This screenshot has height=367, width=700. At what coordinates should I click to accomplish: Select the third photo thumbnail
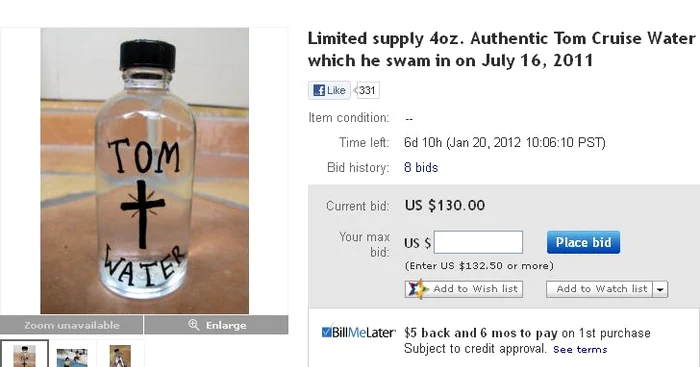tap(120, 356)
